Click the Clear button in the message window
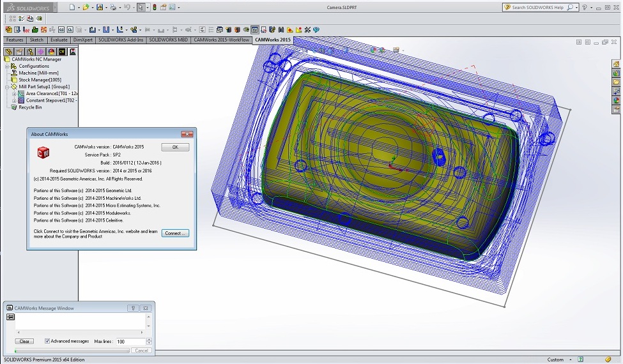Screen dimensions: 623x364 24,341
